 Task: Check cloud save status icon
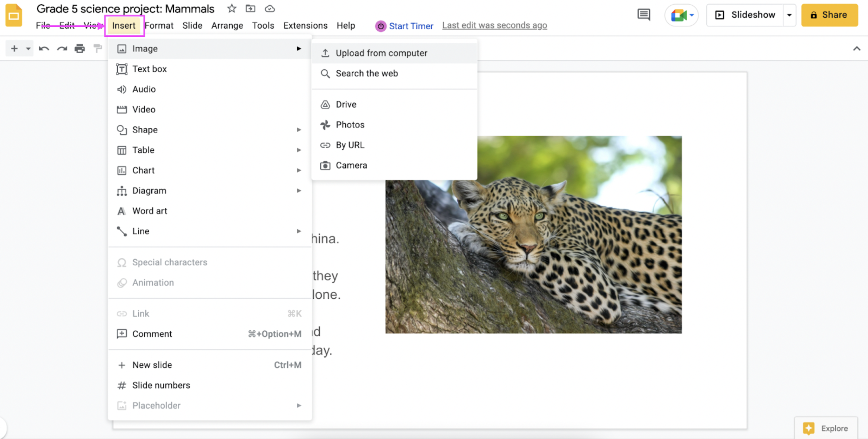click(270, 8)
